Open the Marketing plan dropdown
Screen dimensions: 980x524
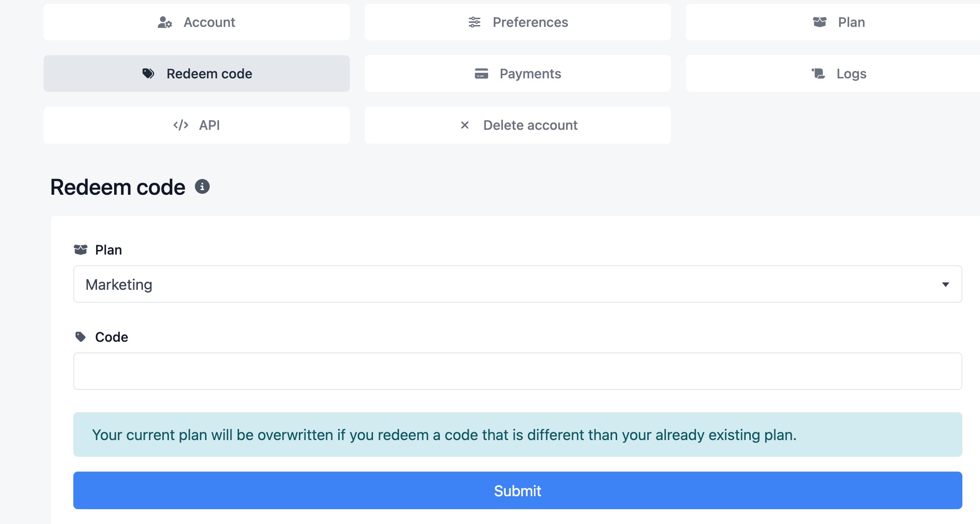click(517, 284)
